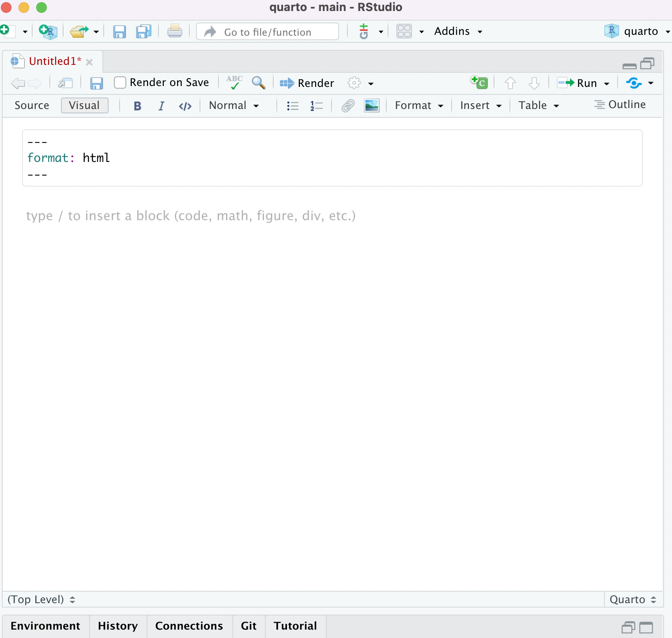Open the History tab
This screenshot has width=672, height=638.
coord(118,626)
